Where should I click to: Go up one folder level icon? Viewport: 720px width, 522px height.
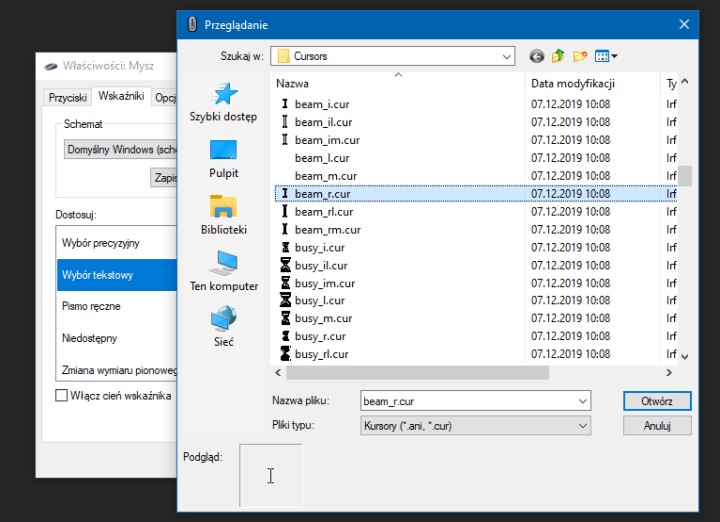point(558,56)
